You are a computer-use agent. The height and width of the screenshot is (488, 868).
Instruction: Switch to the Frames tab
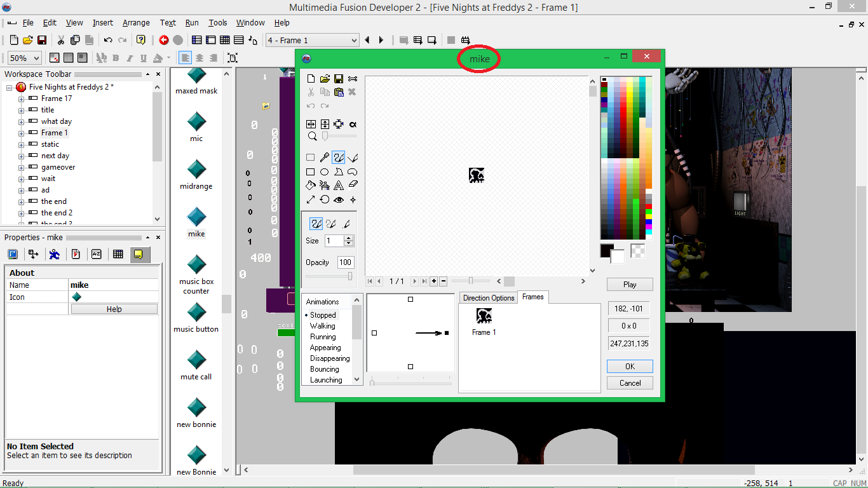[532, 297]
